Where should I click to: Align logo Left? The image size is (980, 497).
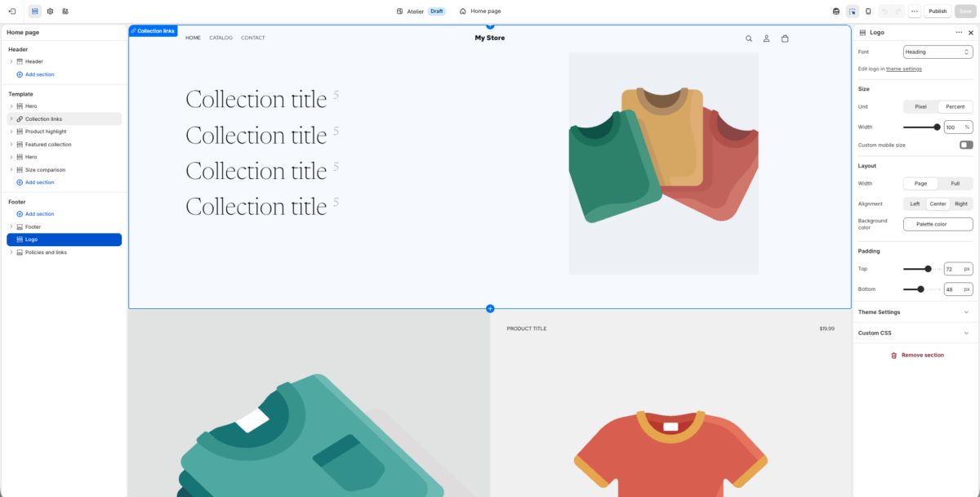(x=915, y=204)
